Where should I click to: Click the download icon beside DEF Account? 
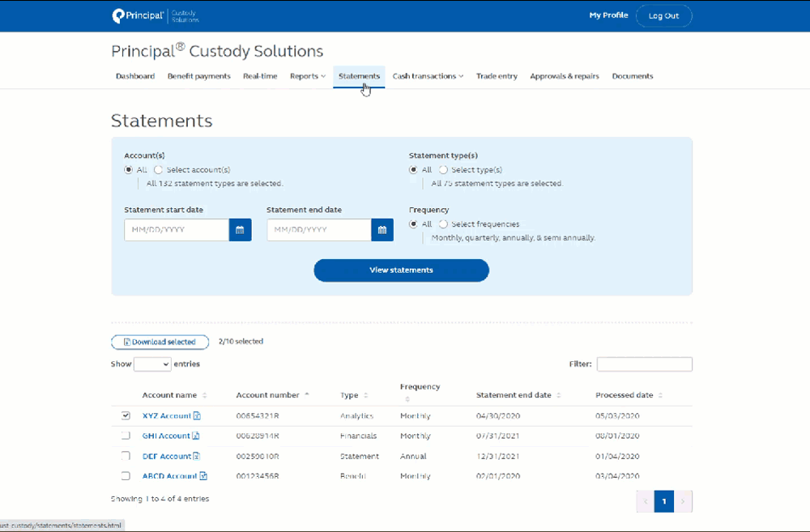coord(198,456)
